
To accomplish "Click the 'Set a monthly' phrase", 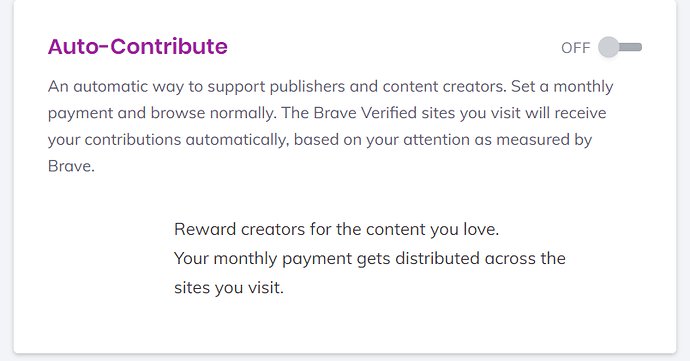I will [562, 86].
